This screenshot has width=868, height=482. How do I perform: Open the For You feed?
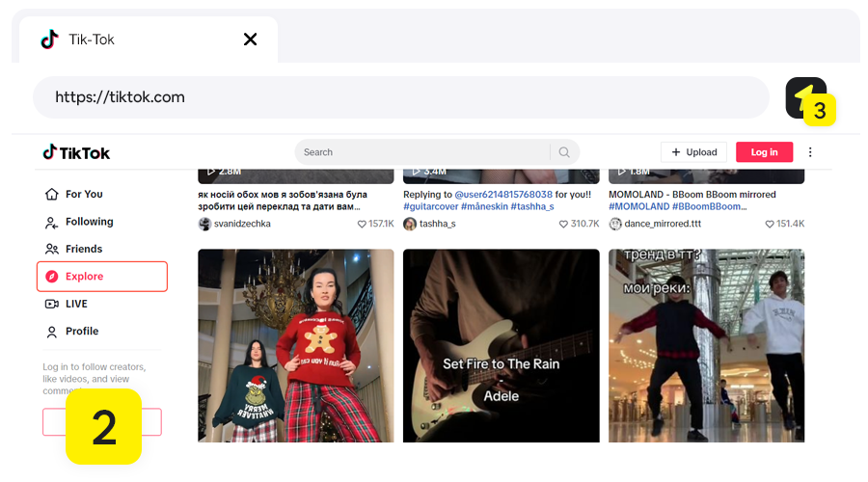[83, 194]
